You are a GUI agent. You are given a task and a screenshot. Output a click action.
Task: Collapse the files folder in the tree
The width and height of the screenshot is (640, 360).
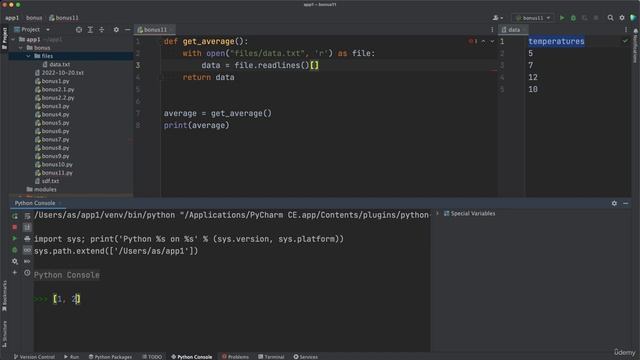[28, 56]
